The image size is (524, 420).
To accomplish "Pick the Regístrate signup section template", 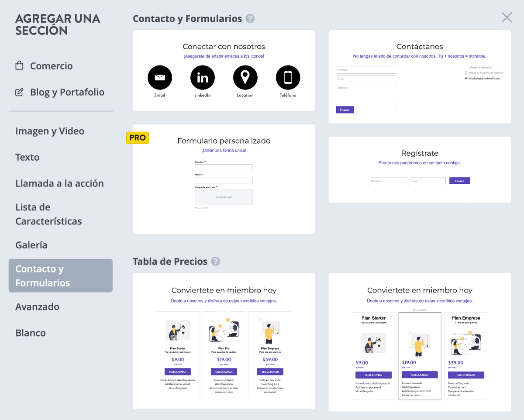I will (x=420, y=169).
